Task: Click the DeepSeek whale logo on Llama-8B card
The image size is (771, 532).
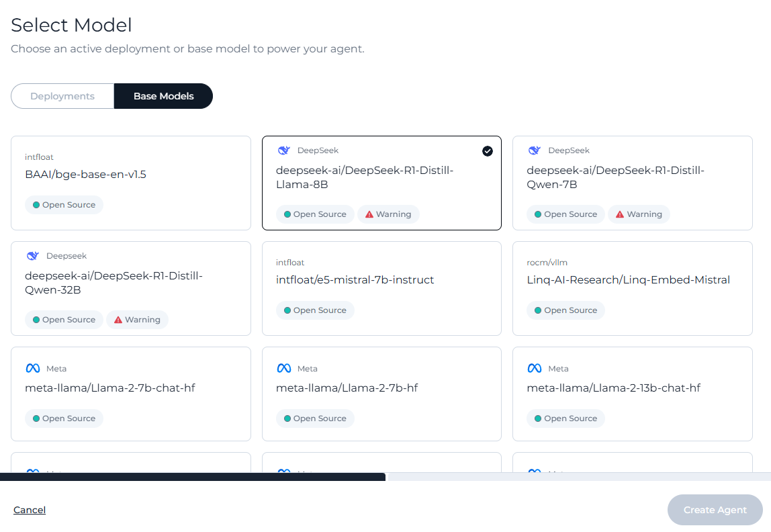Action: click(283, 150)
